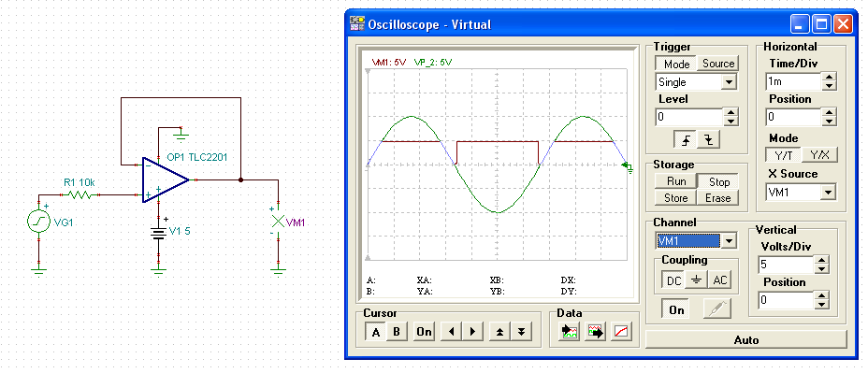Move cursor right with the arrow button

point(472,332)
